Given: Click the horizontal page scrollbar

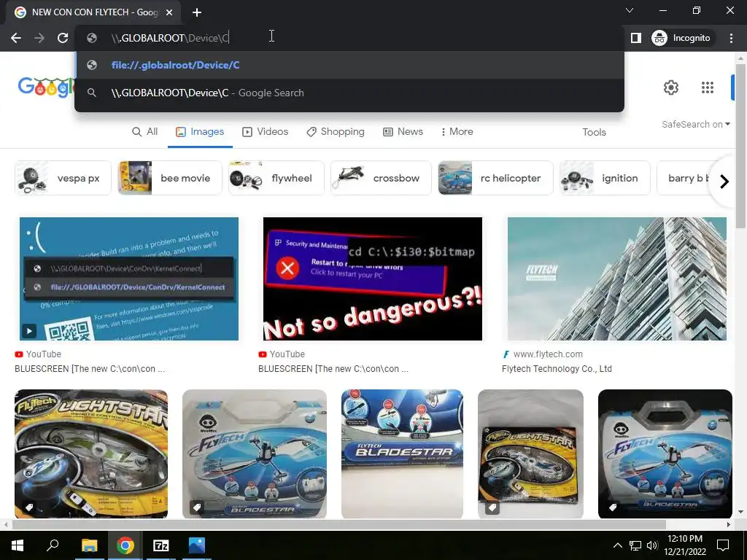Looking at the screenshot, I should coord(338,524).
